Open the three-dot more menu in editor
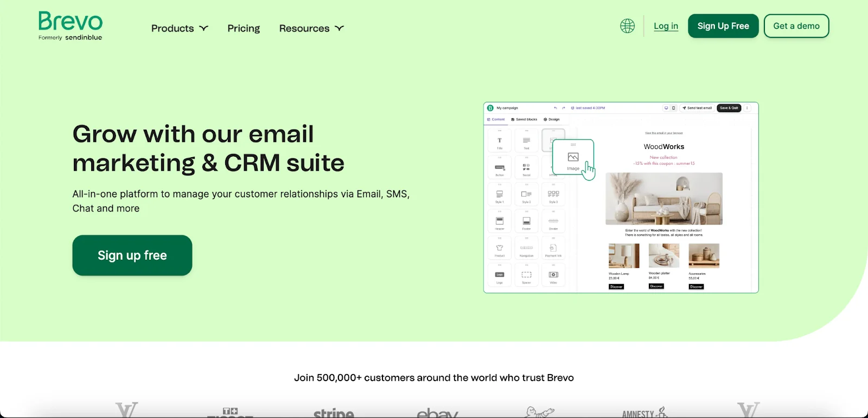The height and width of the screenshot is (418, 868). pyautogui.click(x=747, y=108)
